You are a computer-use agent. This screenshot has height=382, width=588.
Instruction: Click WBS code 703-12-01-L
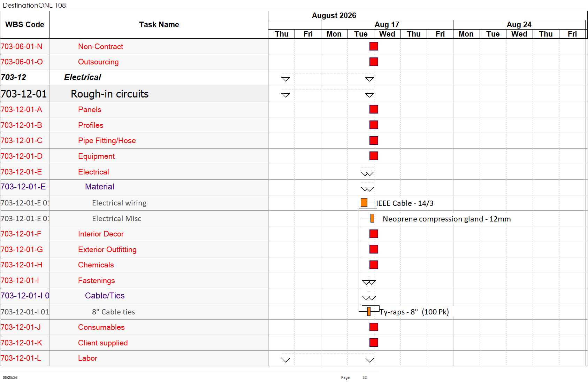point(21,358)
